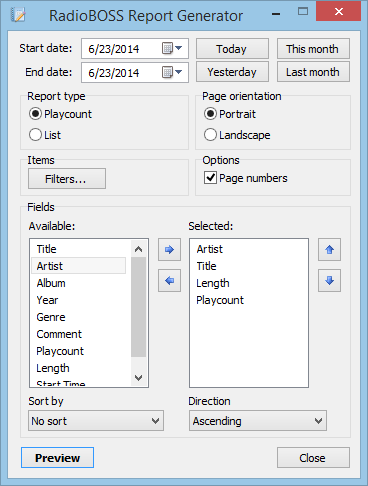Select Playcount in Available list
The width and height of the screenshot is (368, 486).
[x=78, y=351]
